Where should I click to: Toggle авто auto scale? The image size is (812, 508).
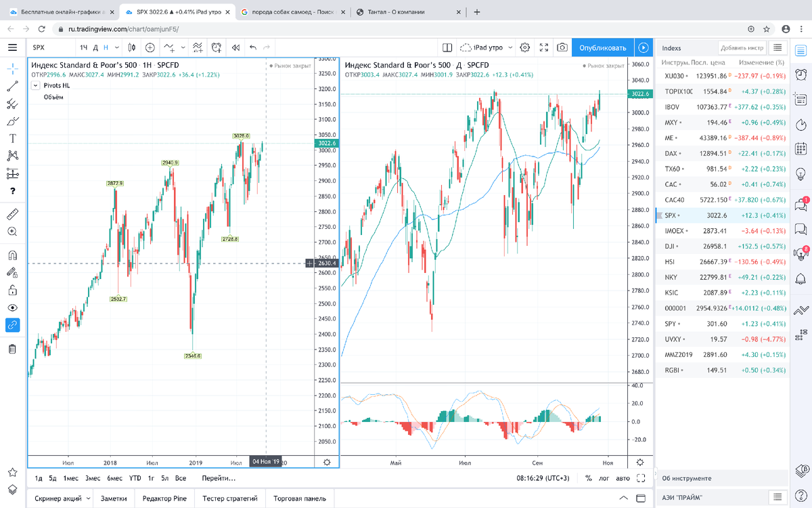623,478
